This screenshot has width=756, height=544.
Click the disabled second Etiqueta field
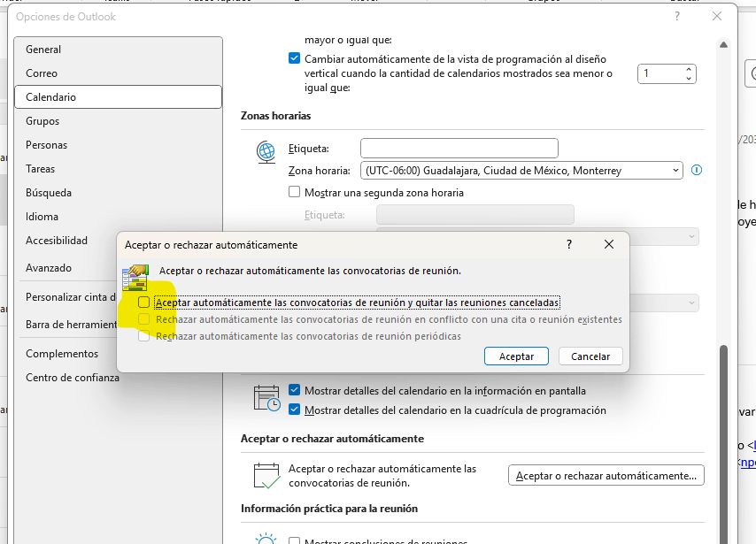474,215
